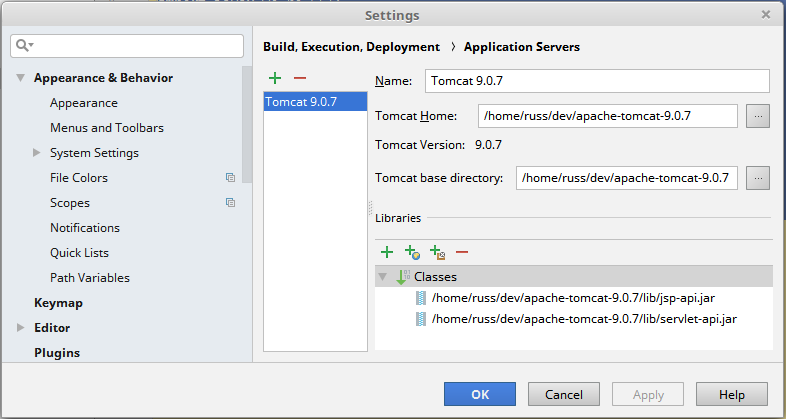Open Quick Lists settings
Screen dimensions: 786x419
click(x=79, y=253)
